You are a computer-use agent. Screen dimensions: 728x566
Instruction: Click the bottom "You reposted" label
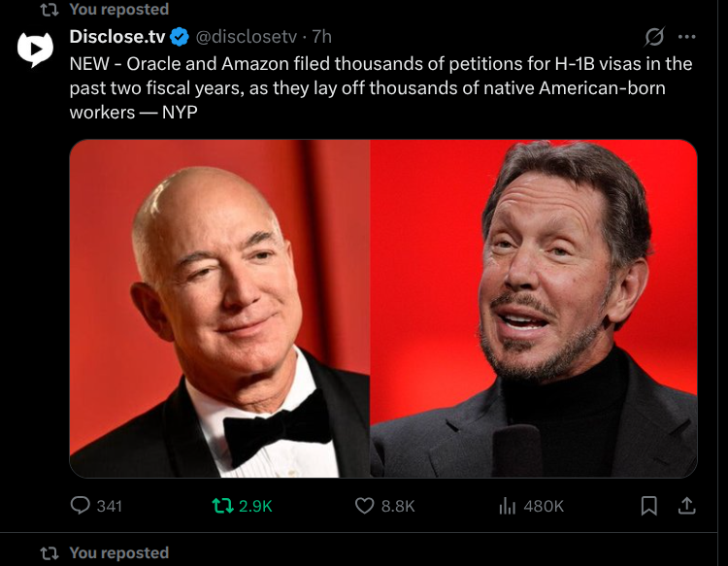(x=119, y=552)
